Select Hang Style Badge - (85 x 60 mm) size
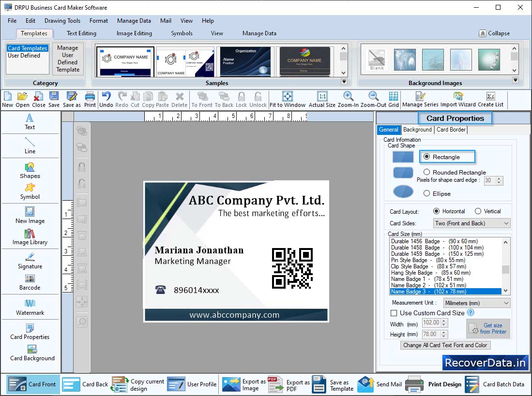This screenshot has width=532, height=396. (445, 273)
